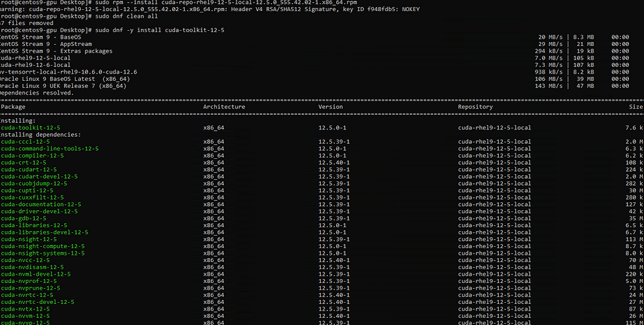Click the cuda-cccl-12-5 package row
Viewport: 644px width, 325px height.
click(321, 142)
